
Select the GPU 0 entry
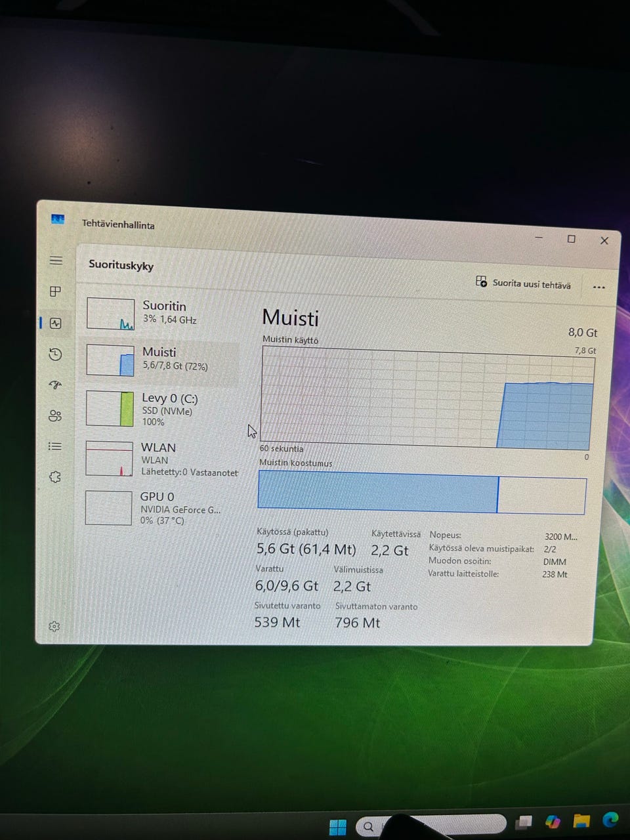click(x=159, y=508)
